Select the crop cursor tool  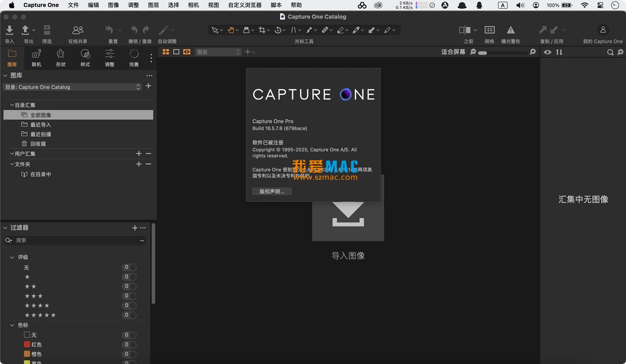[x=262, y=30]
